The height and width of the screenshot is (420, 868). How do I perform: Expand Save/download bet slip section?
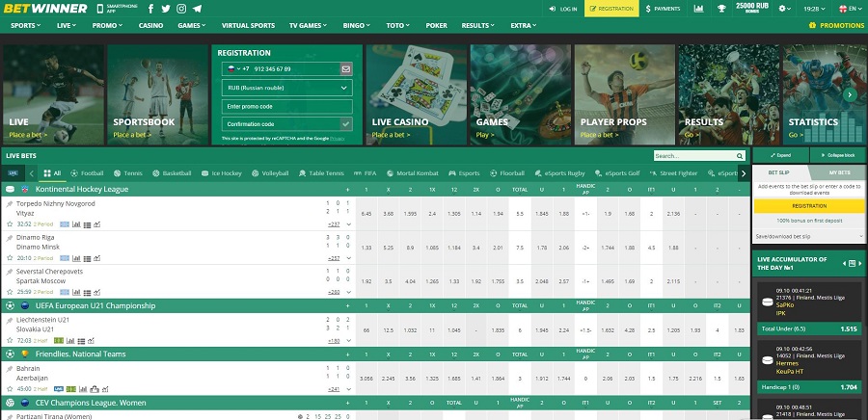(x=809, y=237)
